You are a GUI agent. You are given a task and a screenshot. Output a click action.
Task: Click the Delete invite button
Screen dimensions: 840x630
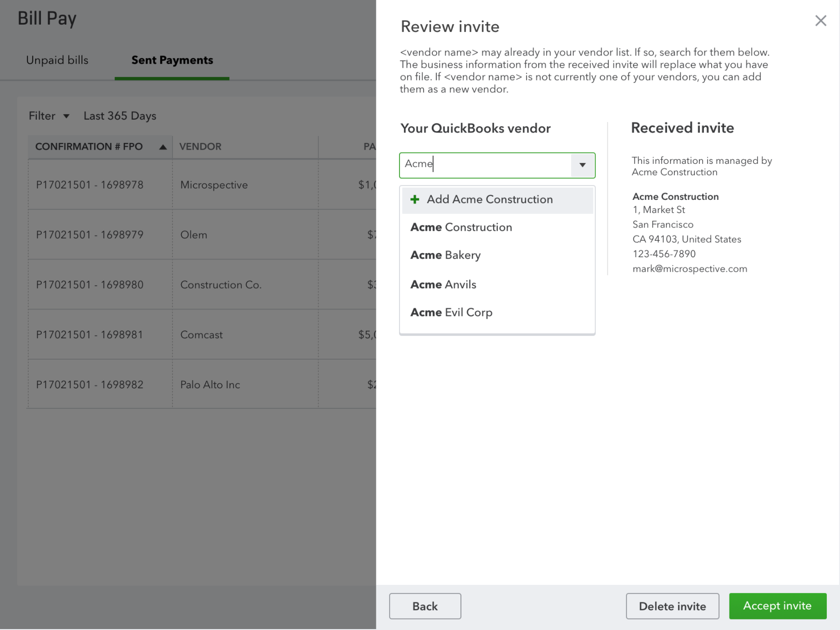[672, 606]
